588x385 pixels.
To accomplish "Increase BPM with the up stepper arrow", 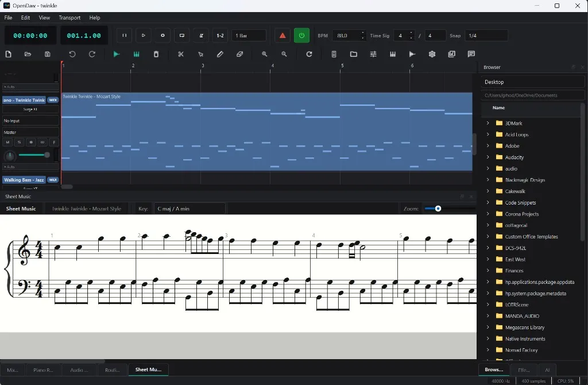I will pyautogui.click(x=363, y=33).
